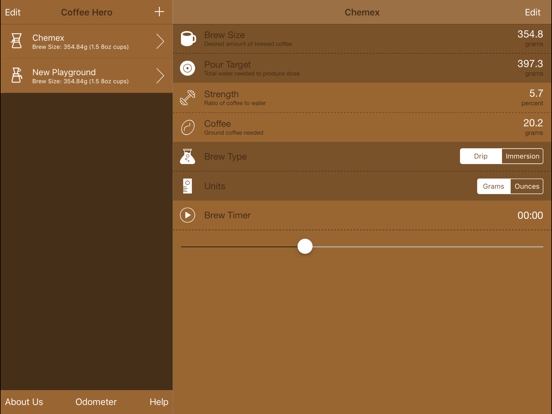The height and width of the screenshot is (414, 552).
Task: Open the Odometer page
Action: pos(96,402)
